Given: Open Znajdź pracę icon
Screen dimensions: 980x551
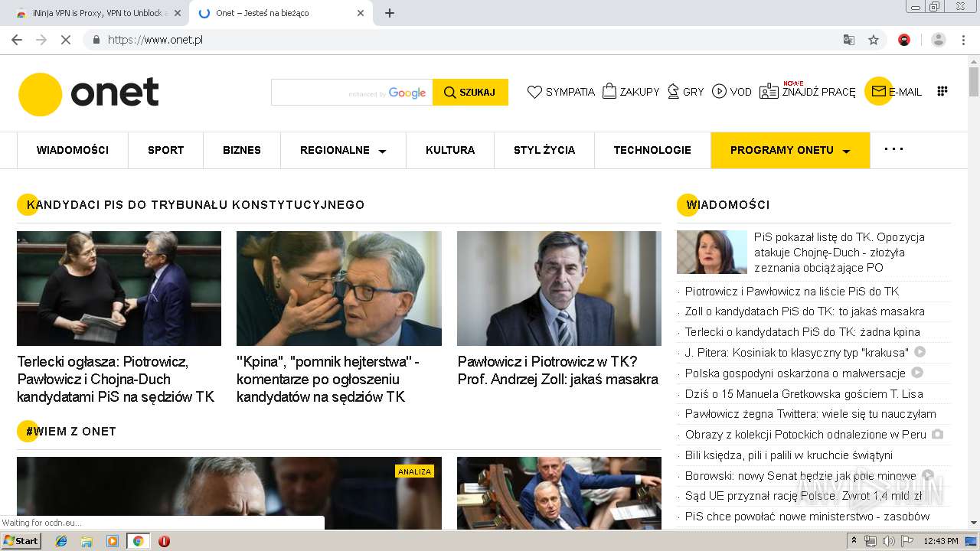Looking at the screenshot, I should pos(769,92).
